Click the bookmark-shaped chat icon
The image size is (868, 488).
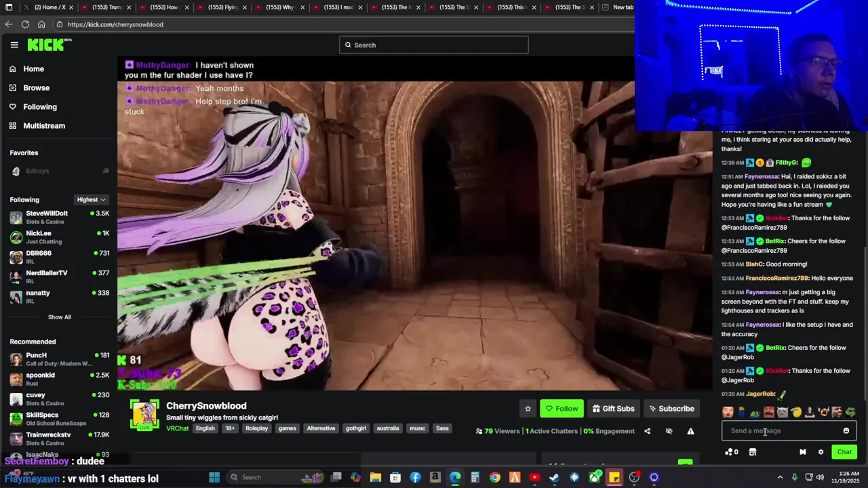[x=802, y=452]
